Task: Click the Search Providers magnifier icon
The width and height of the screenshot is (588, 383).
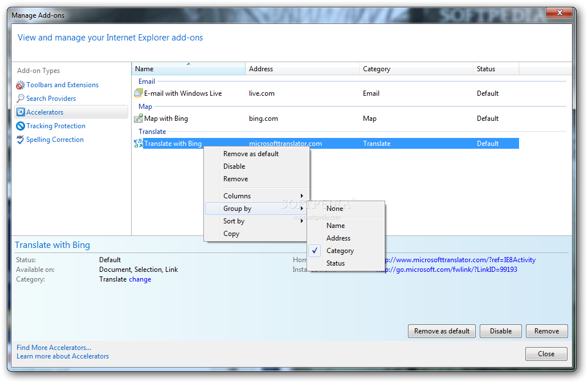Action: (21, 99)
